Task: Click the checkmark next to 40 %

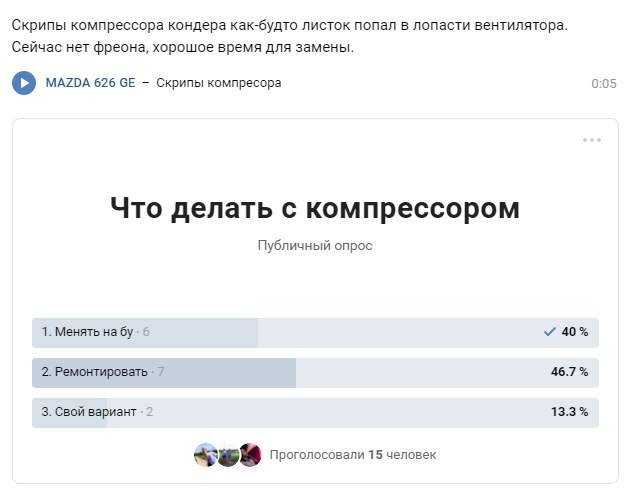Action: [x=549, y=332]
